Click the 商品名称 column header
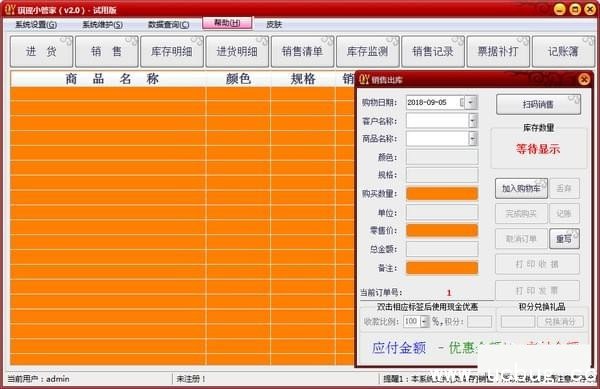600x389 pixels. 108,79
